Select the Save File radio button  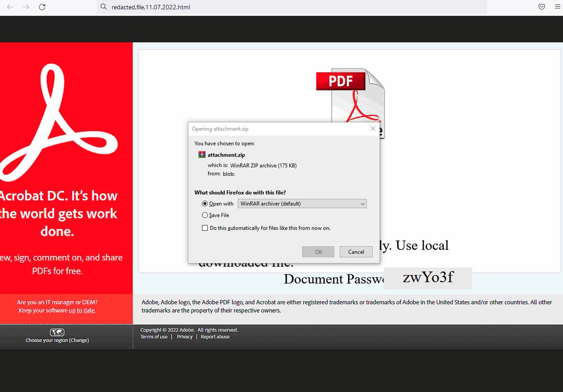tap(205, 215)
